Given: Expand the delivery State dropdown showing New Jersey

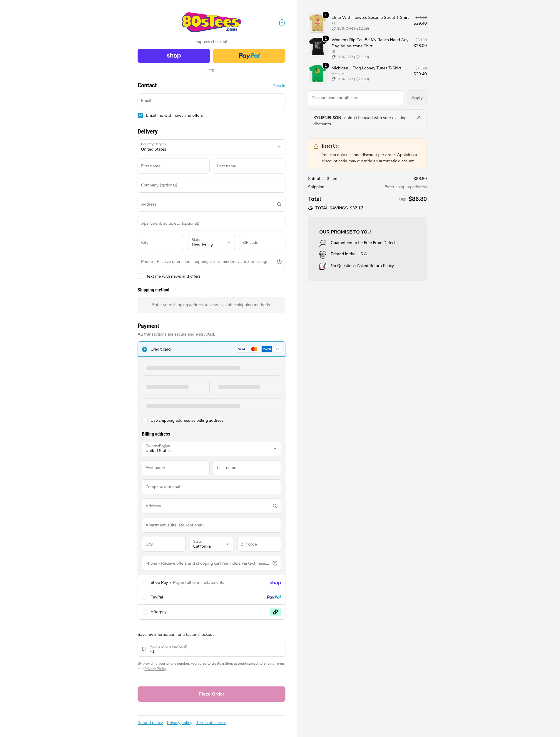Looking at the screenshot, I should tap(211, 242).
